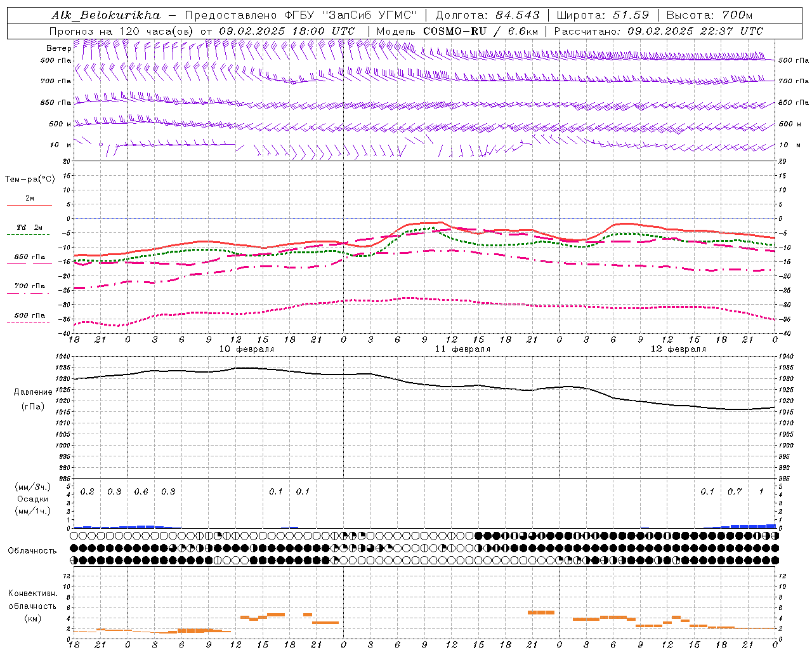The width and height of the screenshot is (812, 650).
Task: Select the Осадки precipitation label
Action: click(32, 499)
